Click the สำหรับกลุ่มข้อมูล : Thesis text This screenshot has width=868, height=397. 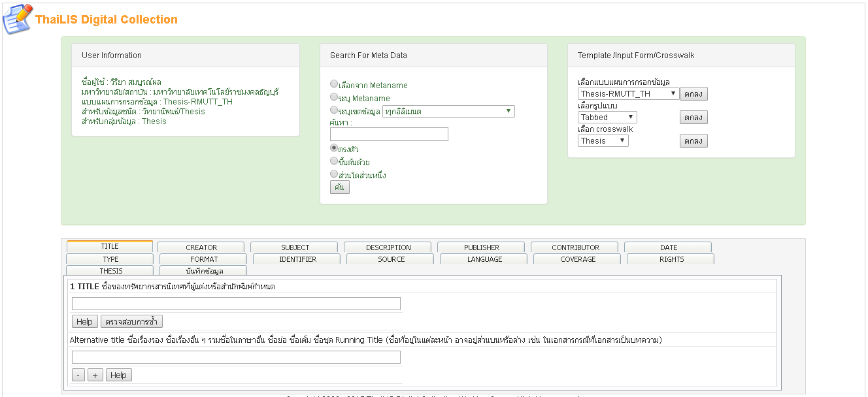pos(124,121)
